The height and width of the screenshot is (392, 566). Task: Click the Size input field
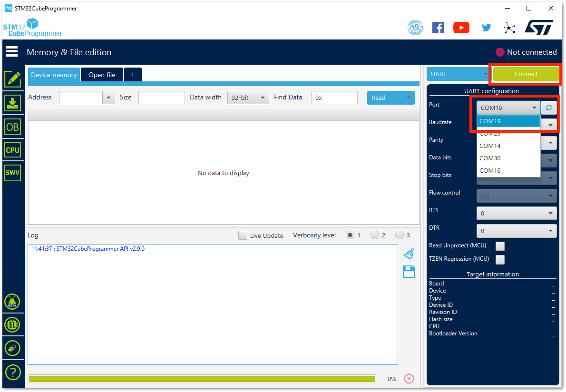click(161, 98)
